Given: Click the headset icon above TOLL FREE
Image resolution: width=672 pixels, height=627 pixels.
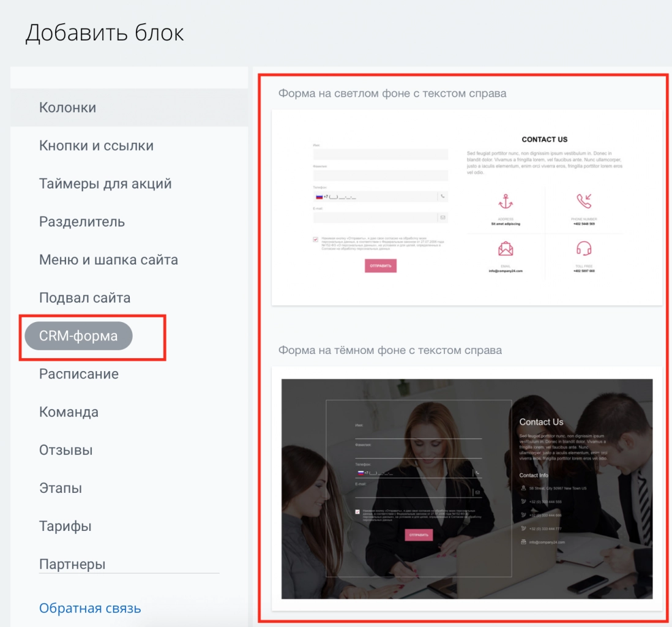Looking at the screenshot, I should (584, 249).
